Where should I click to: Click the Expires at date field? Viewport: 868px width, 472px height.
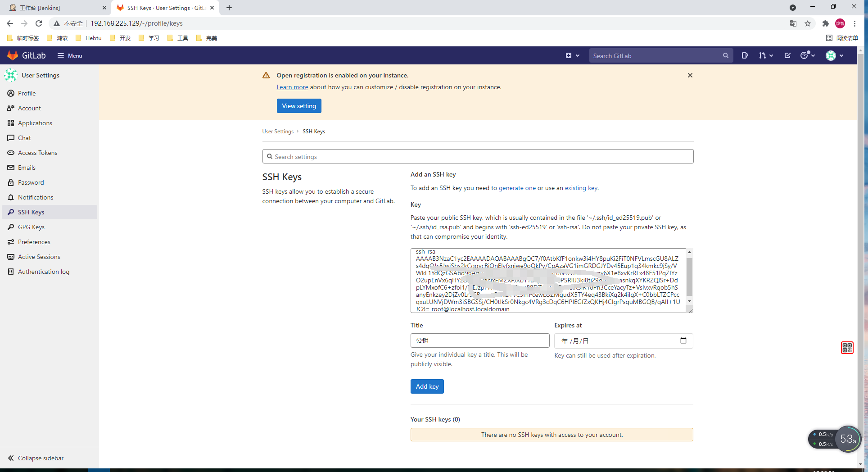pyautogui.click(x=624, y=341)
